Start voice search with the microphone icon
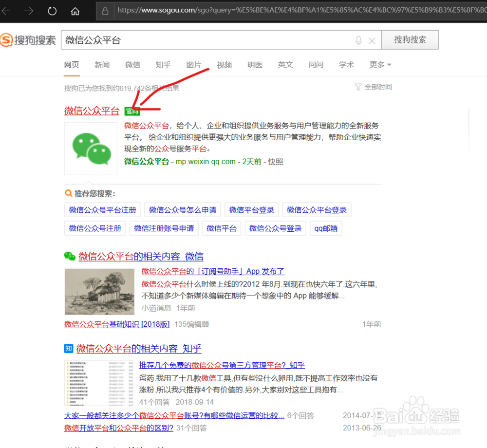 (358, 40)
